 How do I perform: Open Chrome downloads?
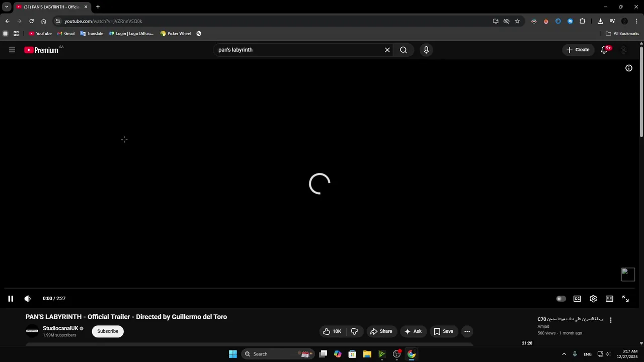pyautogui.click(x=600, y=21)
